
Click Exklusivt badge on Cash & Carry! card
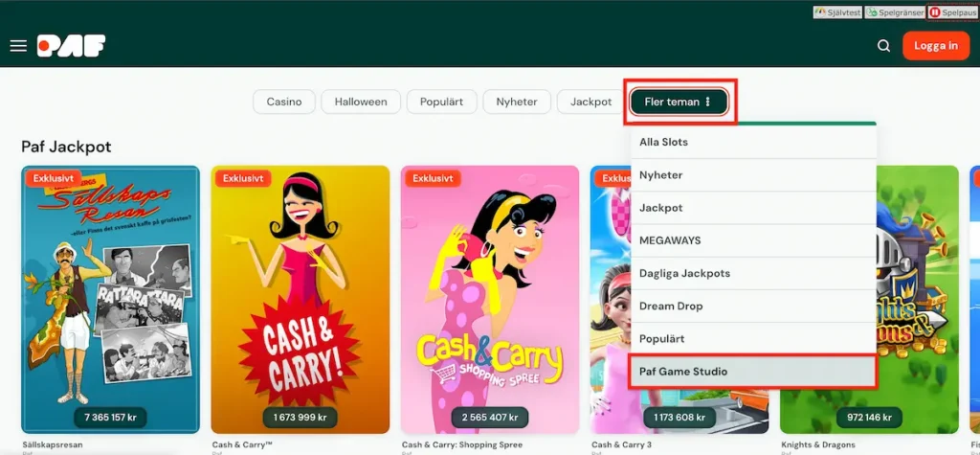tap(243, 178)
